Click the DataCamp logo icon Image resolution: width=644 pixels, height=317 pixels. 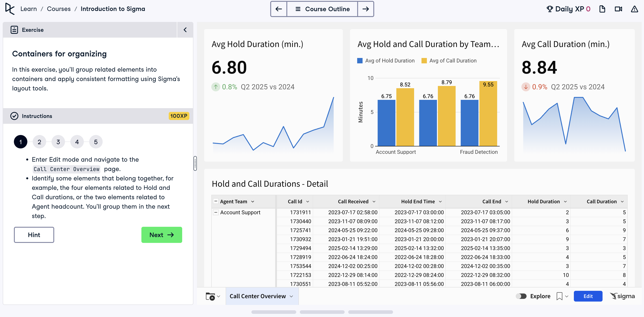[x=10, y=9]
